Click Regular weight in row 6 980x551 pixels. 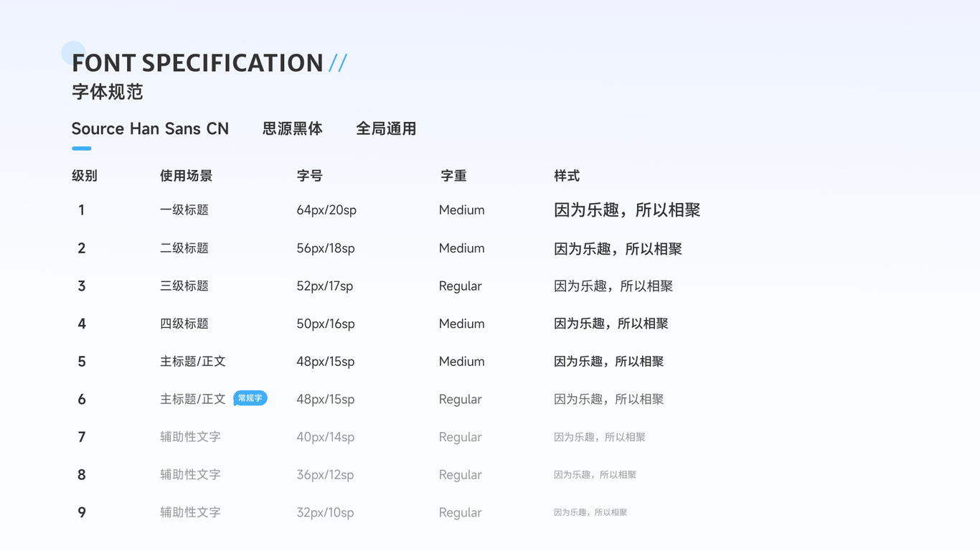[x=461, y=400]
